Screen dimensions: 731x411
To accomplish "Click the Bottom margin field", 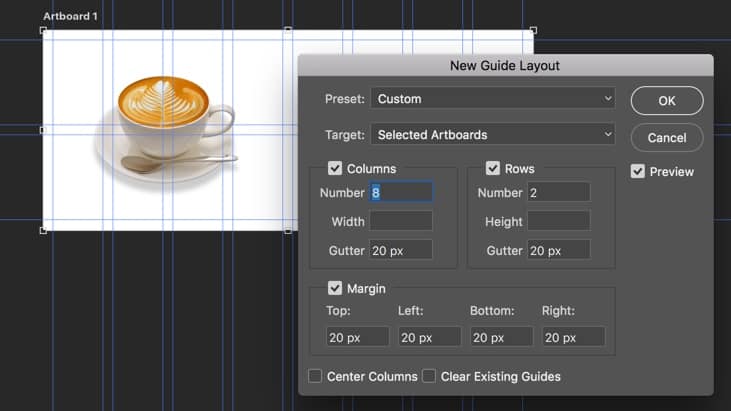I will point(501,337).
